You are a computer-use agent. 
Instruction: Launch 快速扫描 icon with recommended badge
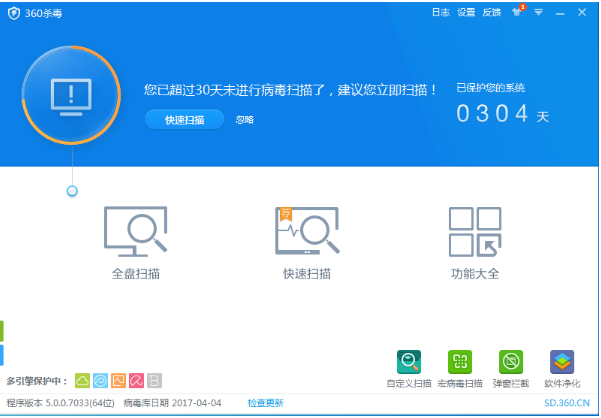[307, 231]
